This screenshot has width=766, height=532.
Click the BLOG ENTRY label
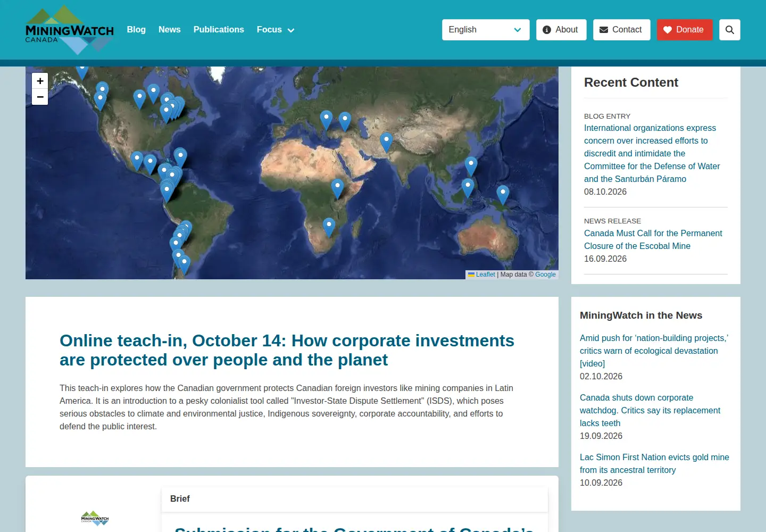pyautogui.click(x=607, y=116)
